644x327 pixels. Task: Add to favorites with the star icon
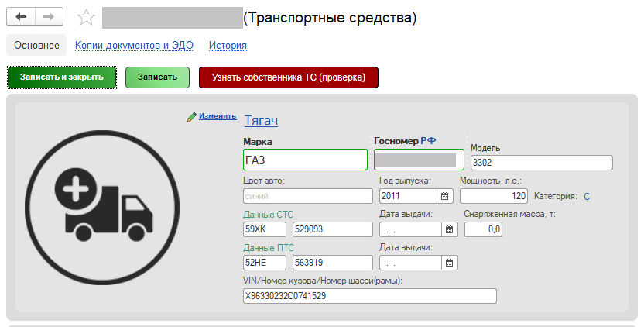click(86, 18)
